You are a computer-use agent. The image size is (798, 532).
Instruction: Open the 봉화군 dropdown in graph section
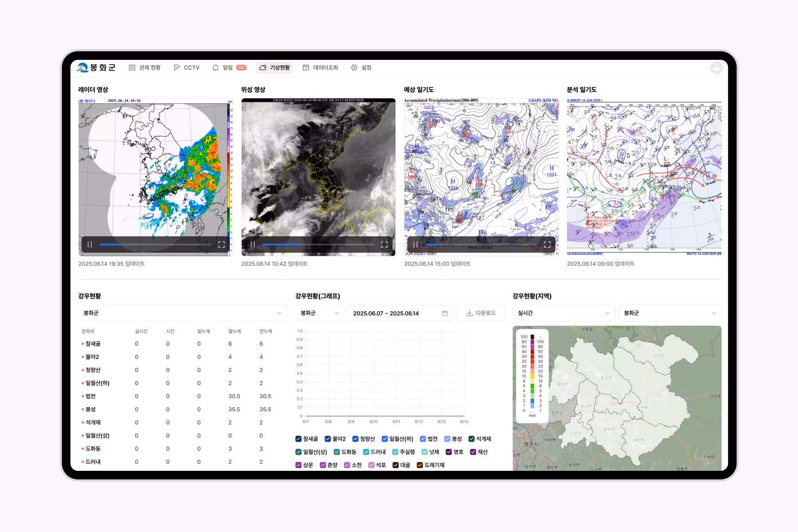click(x=319, y=313)
